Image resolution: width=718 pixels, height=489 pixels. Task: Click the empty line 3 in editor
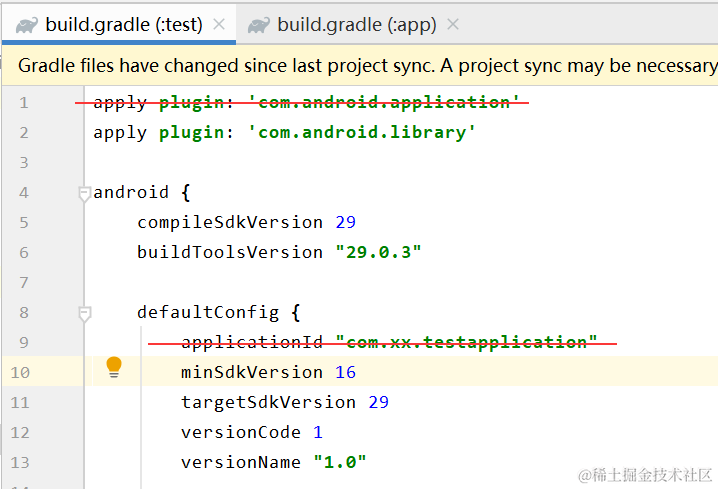[401, 163]
